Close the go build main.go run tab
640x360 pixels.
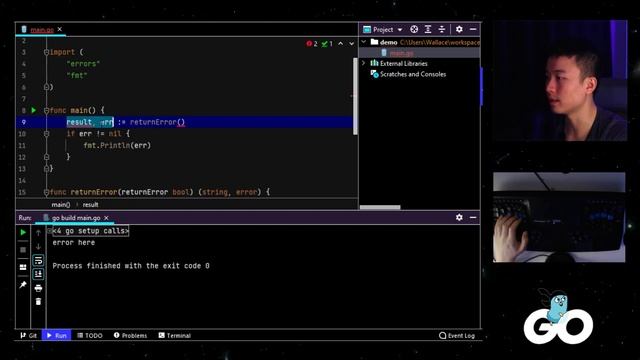pyautogui.click(x=106, y=218)
